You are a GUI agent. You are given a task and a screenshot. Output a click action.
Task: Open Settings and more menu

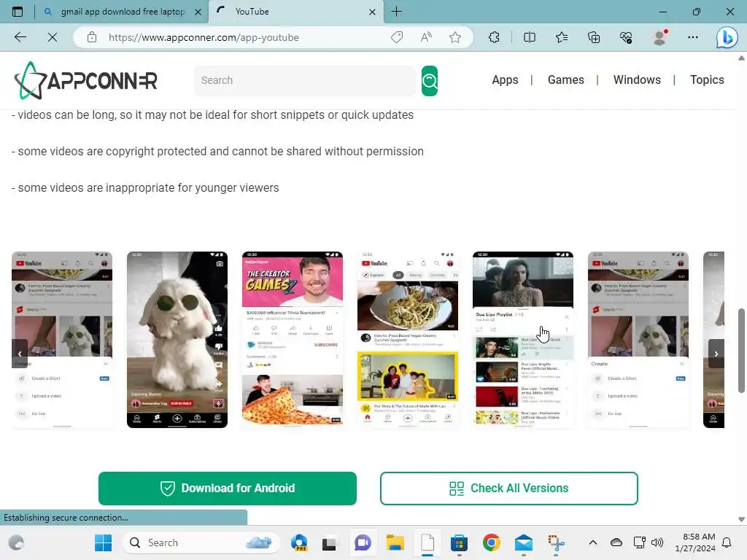[693, 37]
